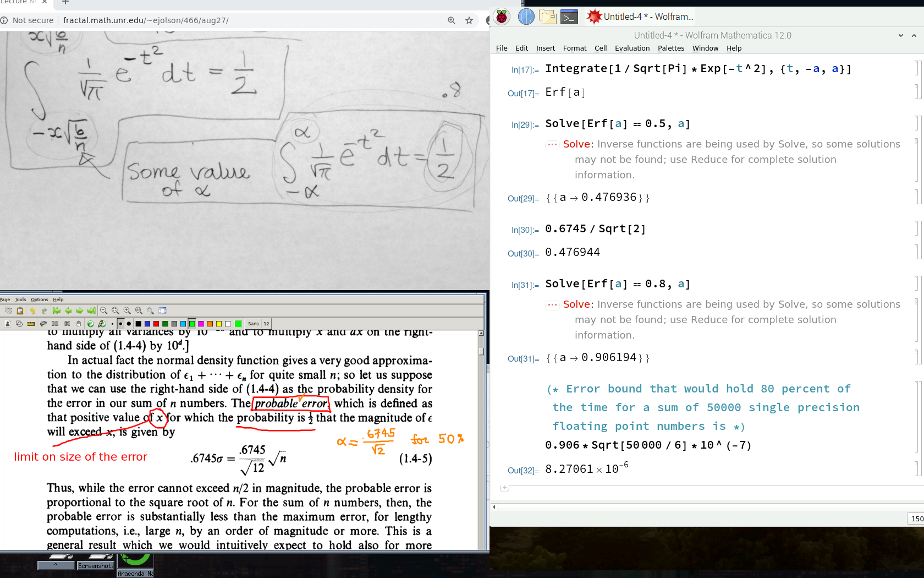Click the undo arrow in annotation toolbar
Screen dimensions: 924x578
[32, 311]
